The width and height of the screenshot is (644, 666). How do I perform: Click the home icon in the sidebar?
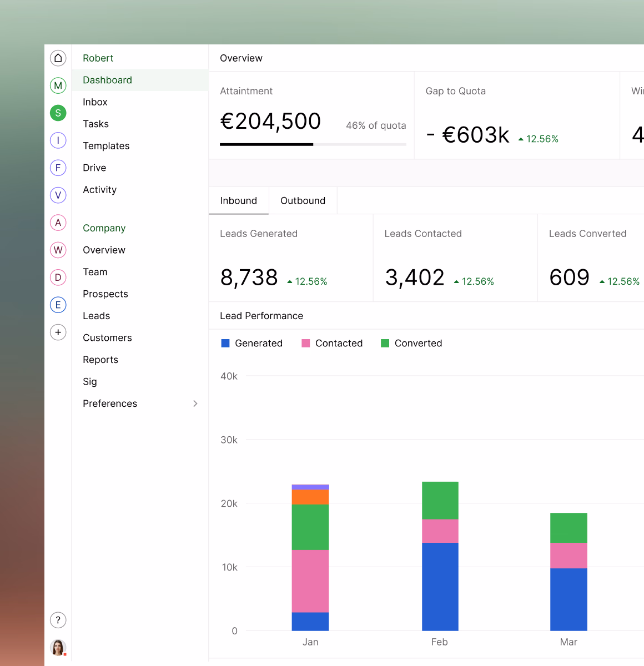coord(58,58)
